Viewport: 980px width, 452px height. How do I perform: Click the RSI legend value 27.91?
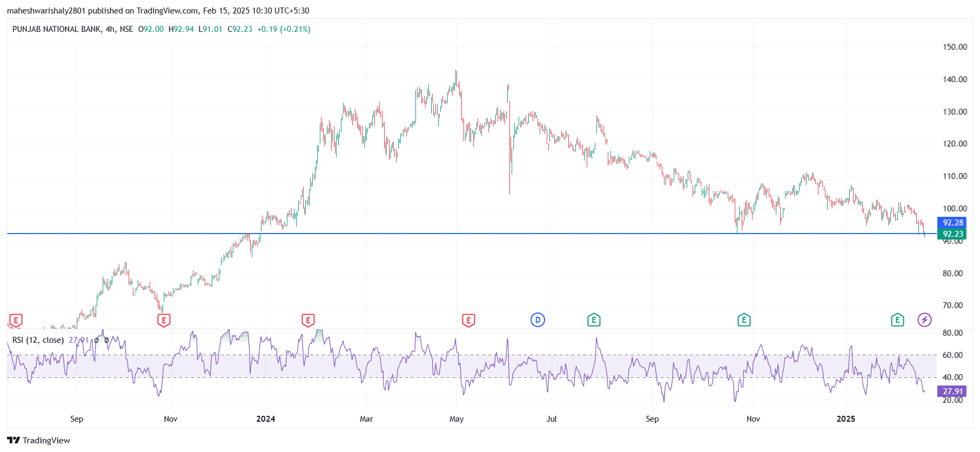click(x=78, y=340)
